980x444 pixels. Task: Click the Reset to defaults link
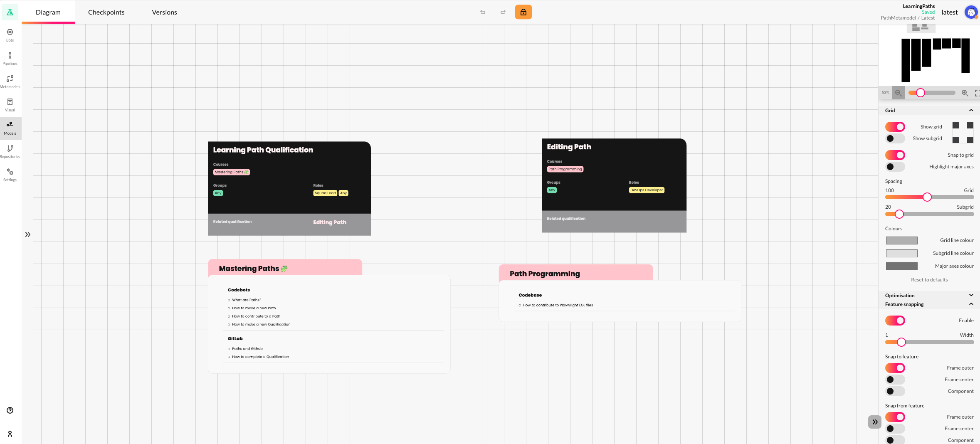(x=929, y=280)
